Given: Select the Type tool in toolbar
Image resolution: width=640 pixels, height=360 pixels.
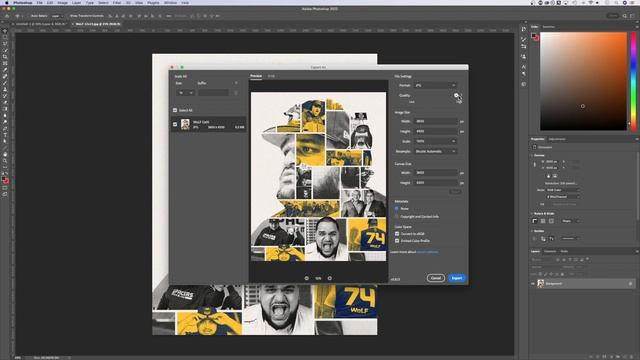Looking at the screenshot, I should point(5,135).
